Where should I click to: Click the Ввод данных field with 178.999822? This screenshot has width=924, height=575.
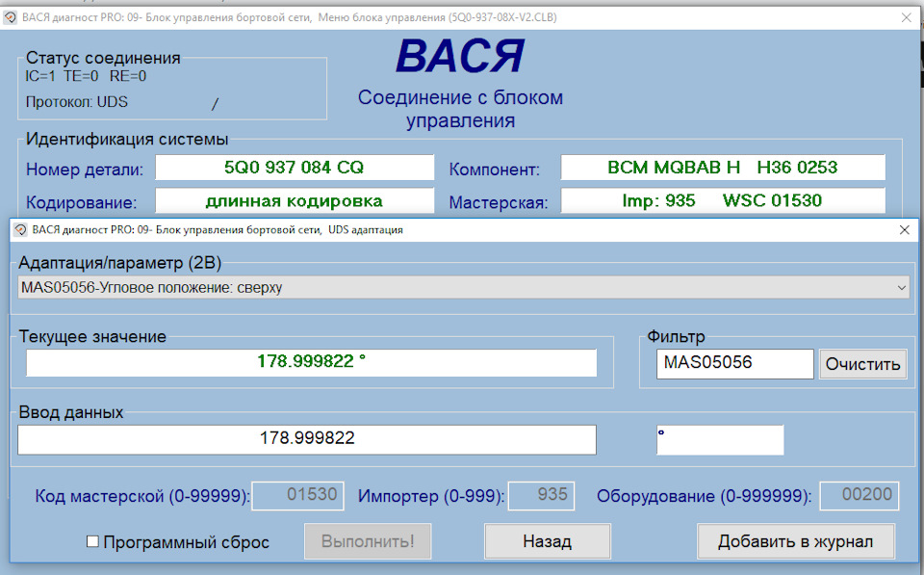pyautogui.click(x=307, y=439)
